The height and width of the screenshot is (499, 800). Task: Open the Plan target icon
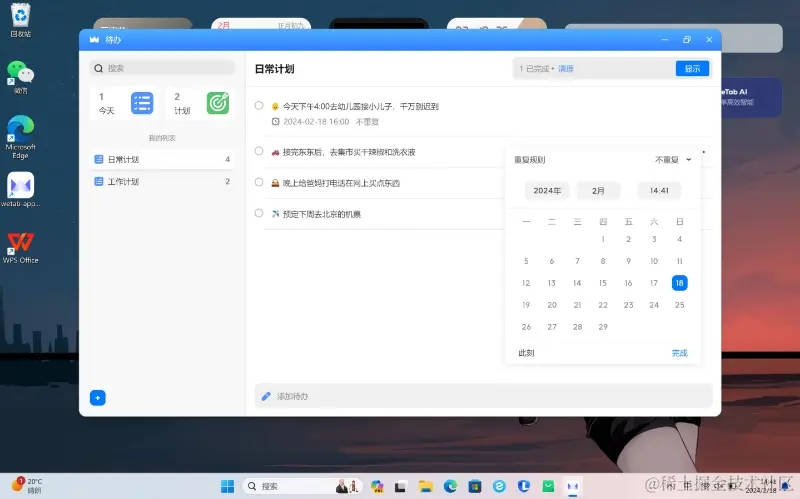click(218, 103)
